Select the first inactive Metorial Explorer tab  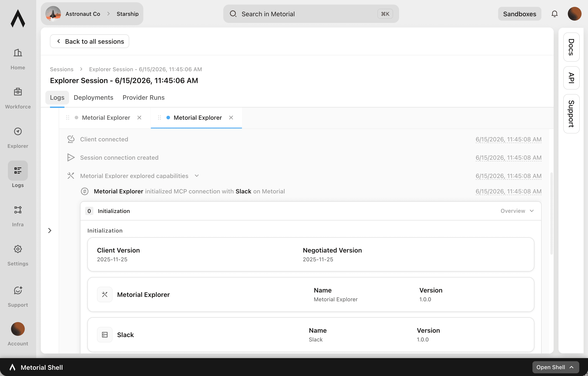coord(105,118)
